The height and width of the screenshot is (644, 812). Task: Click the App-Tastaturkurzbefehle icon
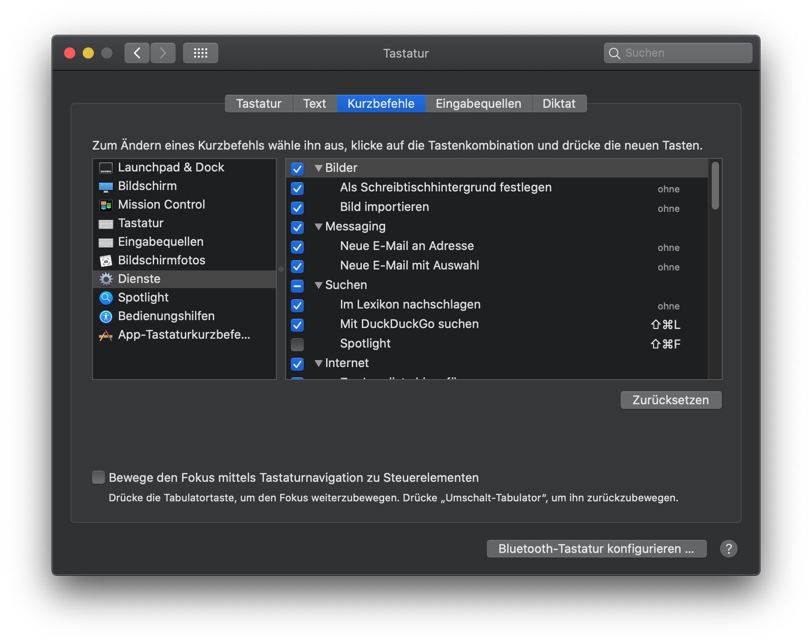click(106, 335)
